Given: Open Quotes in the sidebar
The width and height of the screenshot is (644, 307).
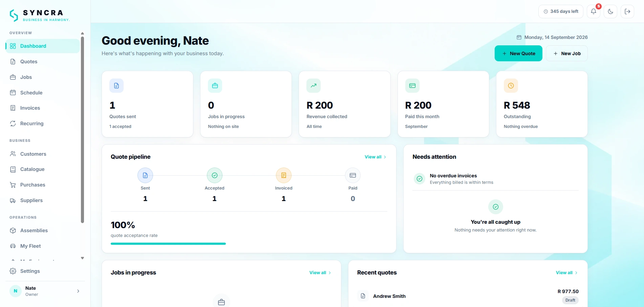Looking at the screenshot, I should coord(43,62).
